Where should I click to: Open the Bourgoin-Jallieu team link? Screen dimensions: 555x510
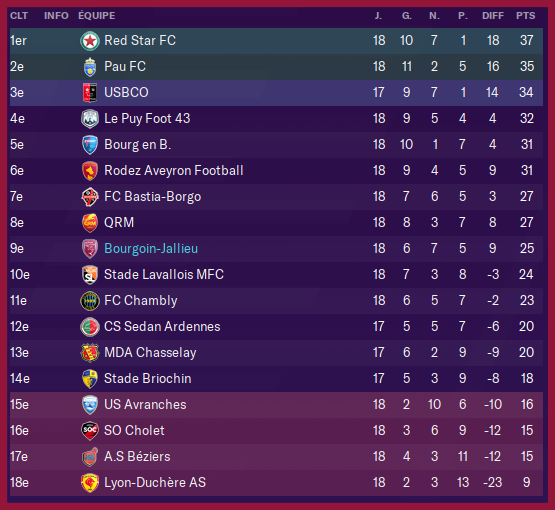(151, 248)
